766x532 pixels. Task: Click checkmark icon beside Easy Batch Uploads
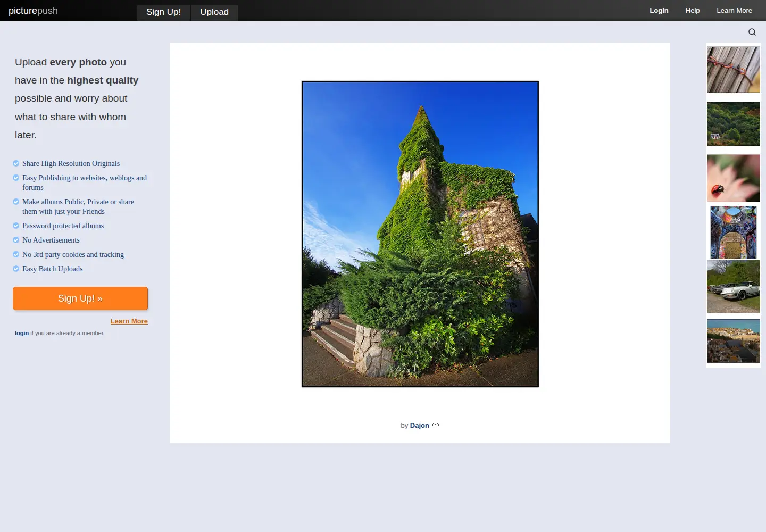point(16,269)
